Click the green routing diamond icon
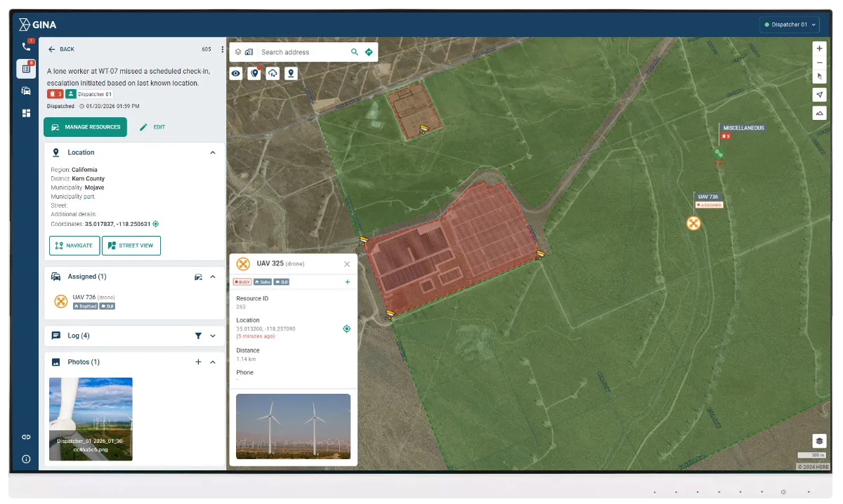Image resolution: width=843 pixels, height=504 pixels. (369, 51)
